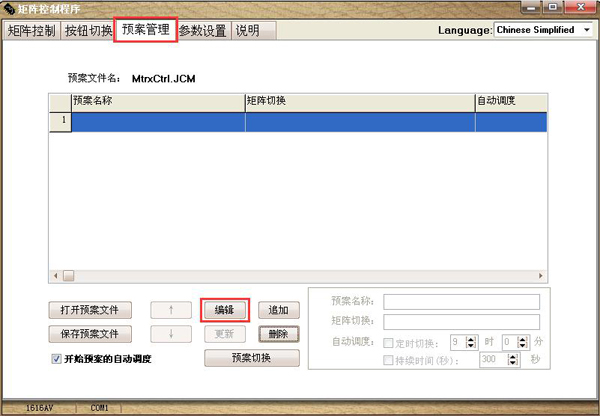Click the COM1 status bar entry

point(99,408)
